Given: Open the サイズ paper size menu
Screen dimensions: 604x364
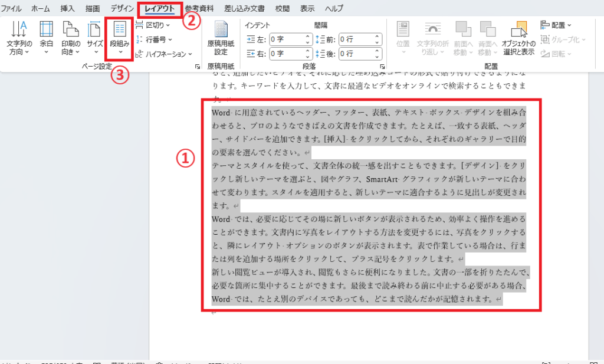Looking at the screenshot, I should click(x=95, y=38).
